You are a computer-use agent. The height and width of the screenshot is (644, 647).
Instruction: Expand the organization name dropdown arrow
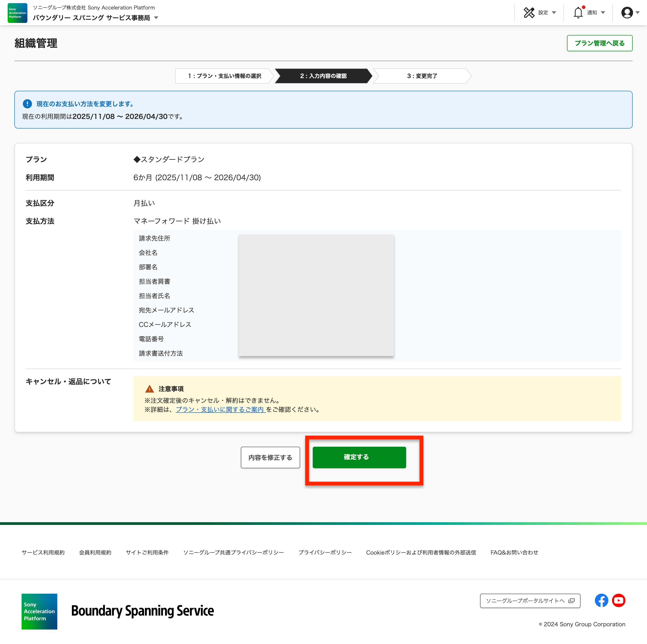point(156,18)
